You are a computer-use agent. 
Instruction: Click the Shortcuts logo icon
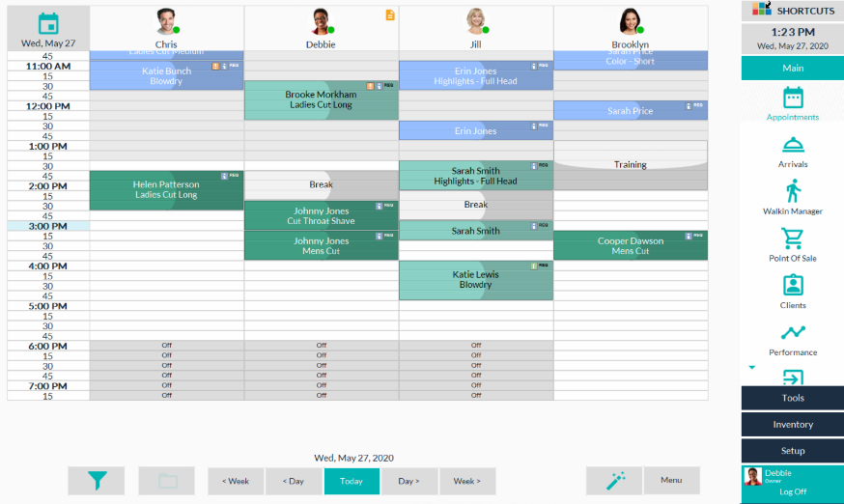tap(762, 9)
